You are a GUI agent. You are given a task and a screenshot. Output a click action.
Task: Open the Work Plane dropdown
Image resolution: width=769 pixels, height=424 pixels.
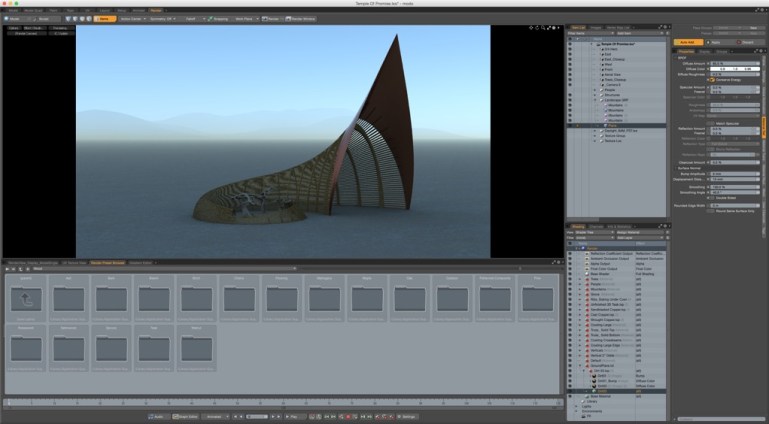tap(246, 19)
